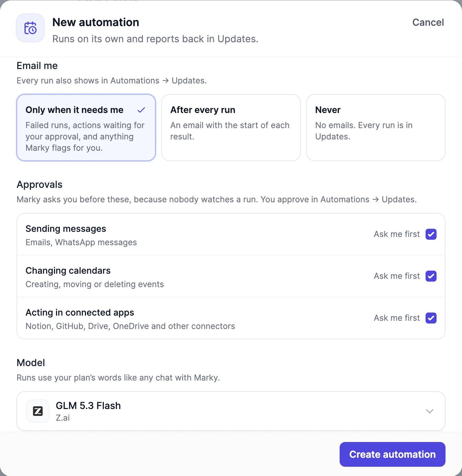Click 'Emails, WhatsApp messages' description text

click(x=81, y=242)
